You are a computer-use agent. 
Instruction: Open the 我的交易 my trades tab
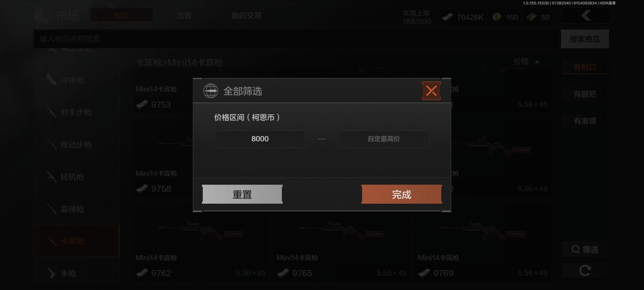click(x=247, y=15)
